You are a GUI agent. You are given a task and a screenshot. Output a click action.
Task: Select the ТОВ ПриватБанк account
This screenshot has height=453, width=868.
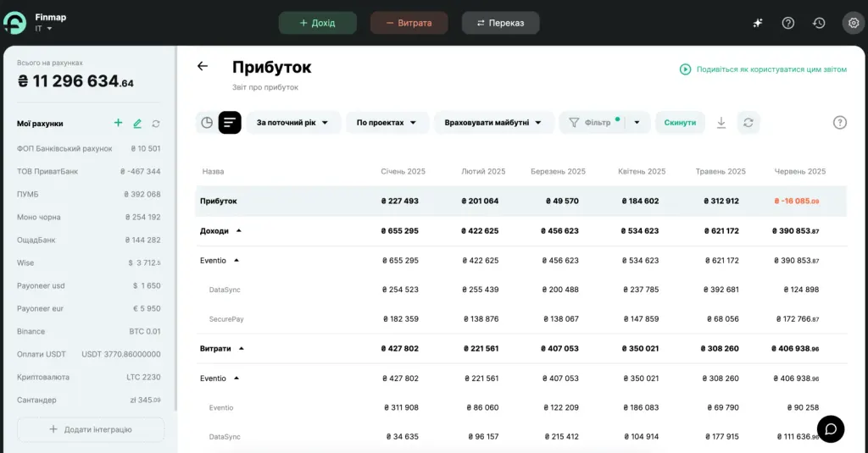coord(88,172)
